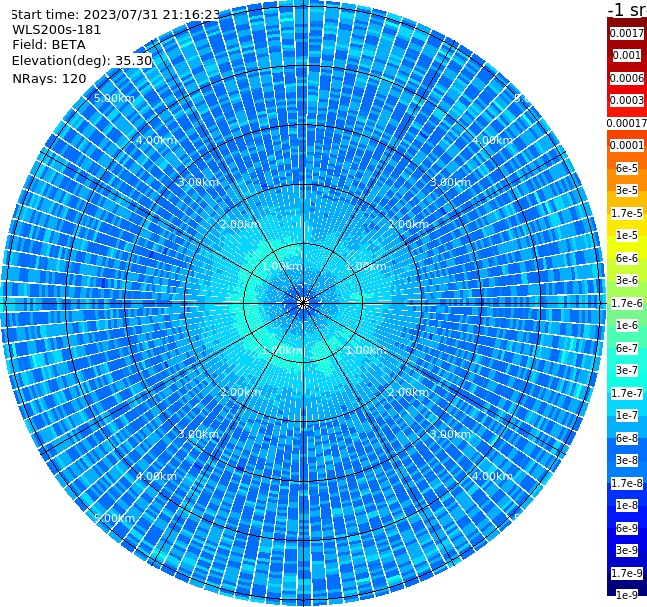
Task: Click the 3e-9 colorbar tick label
Action: click(x=627, y=550)
